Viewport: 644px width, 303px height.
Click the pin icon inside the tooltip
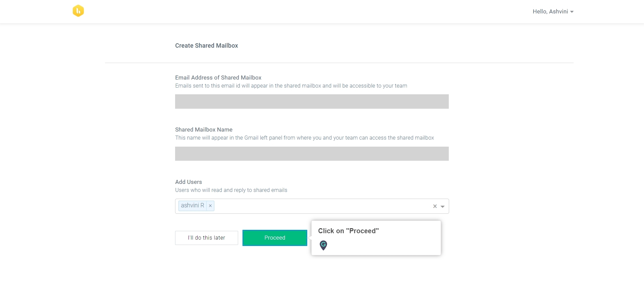(x=323, y=245)
